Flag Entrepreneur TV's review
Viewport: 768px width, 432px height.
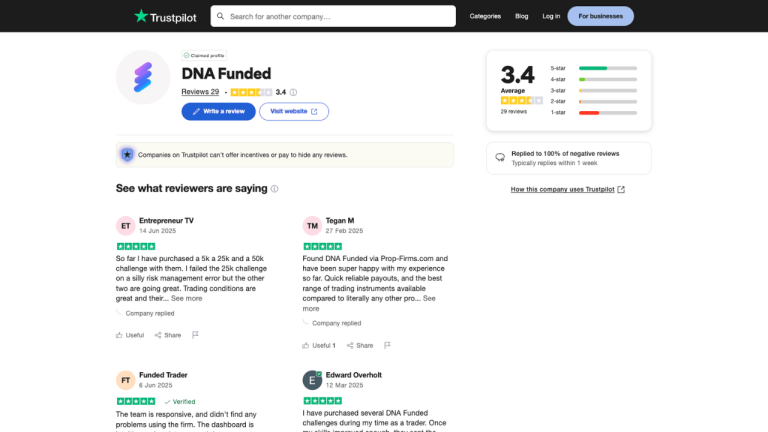coord(195,335)
